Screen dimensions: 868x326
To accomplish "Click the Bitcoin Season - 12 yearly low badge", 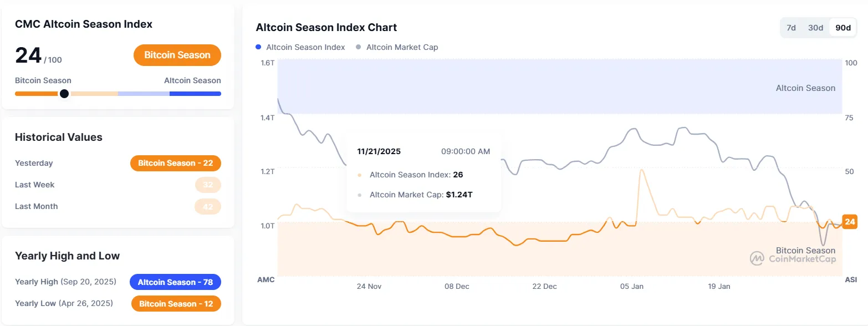I will pyautogui.click(x=176, y=304).
